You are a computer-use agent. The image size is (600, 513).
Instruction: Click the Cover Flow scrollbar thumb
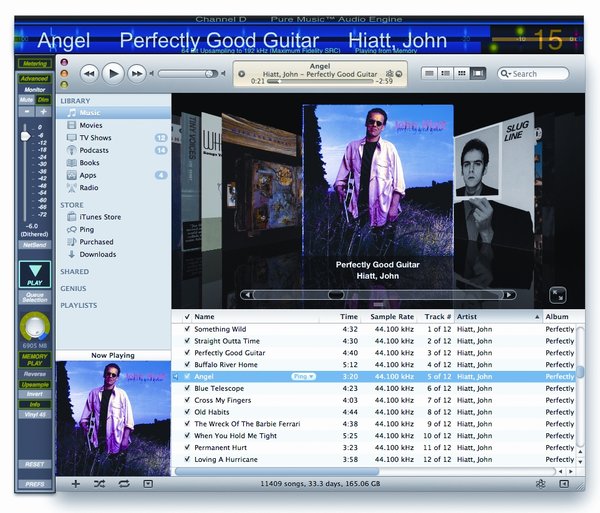[x=336, y=295]
